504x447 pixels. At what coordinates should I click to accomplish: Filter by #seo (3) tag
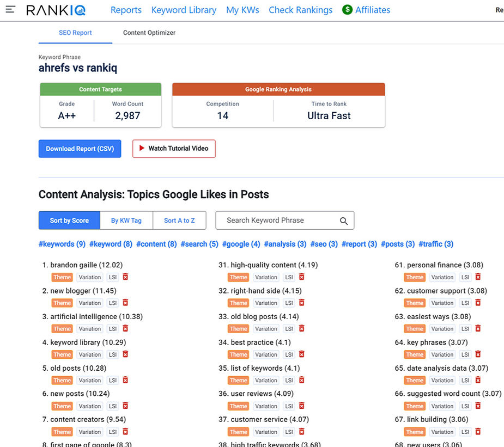pyautogui.click(x=324, y=244)
